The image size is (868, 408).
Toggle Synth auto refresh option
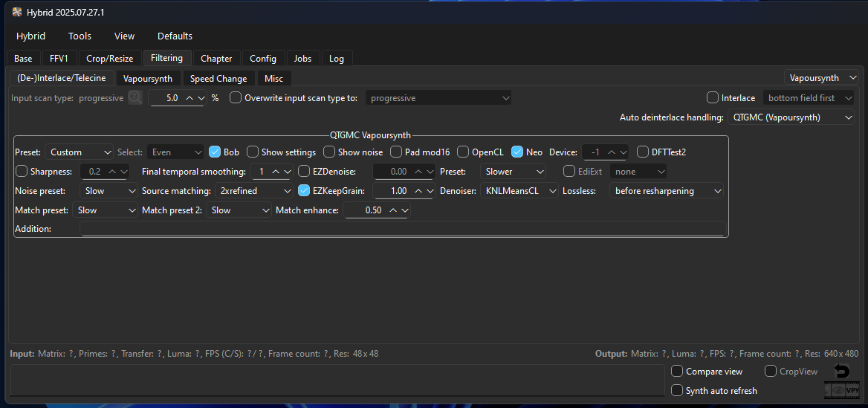[677, 390]
